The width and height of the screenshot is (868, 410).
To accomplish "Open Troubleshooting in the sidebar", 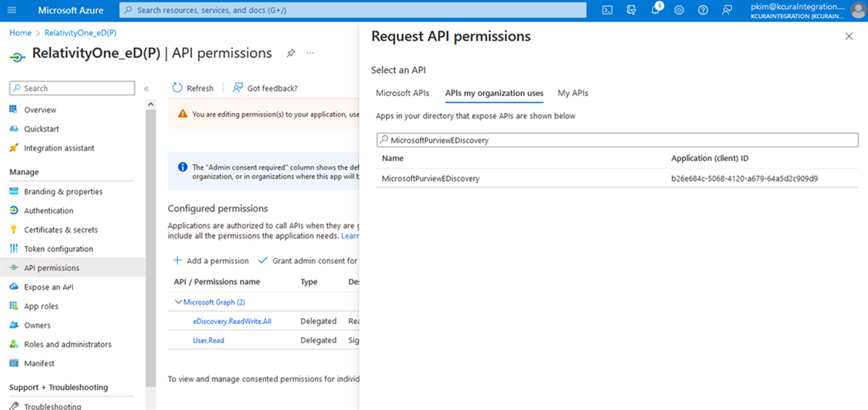I will pyautogui.click(x=53, y=406).
